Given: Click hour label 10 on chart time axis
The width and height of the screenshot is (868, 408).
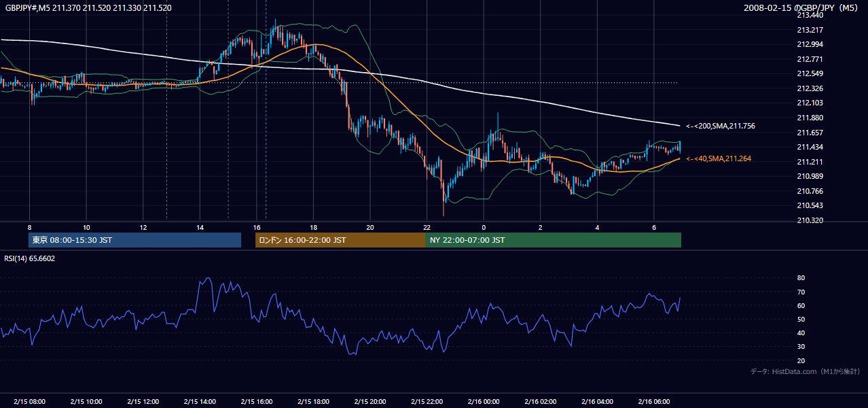Looking at the screenshot, I should pos(86,226).
